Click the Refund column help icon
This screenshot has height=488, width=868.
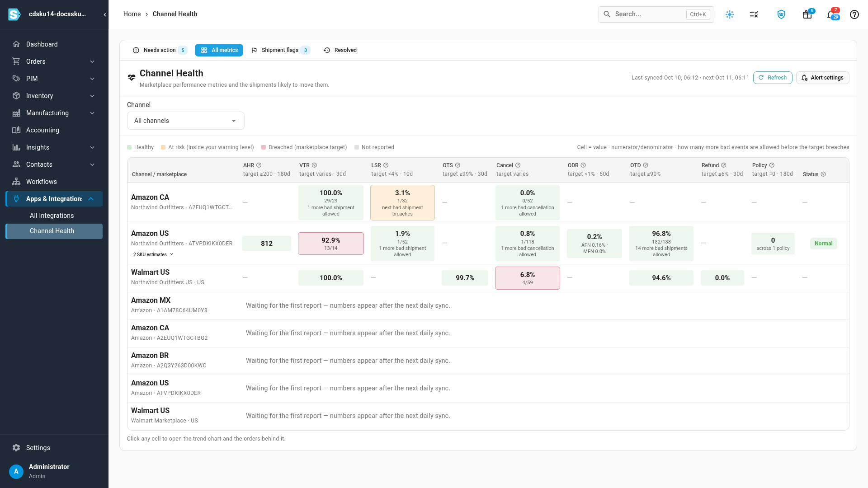(724, 165)
